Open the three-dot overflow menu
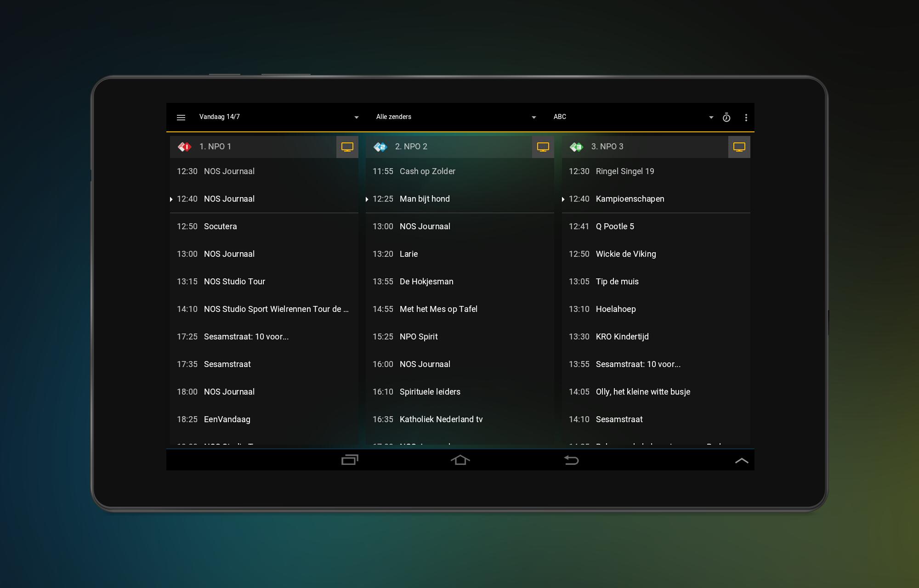The height and width of the screenshot is (588, 919). coord(746,118)
